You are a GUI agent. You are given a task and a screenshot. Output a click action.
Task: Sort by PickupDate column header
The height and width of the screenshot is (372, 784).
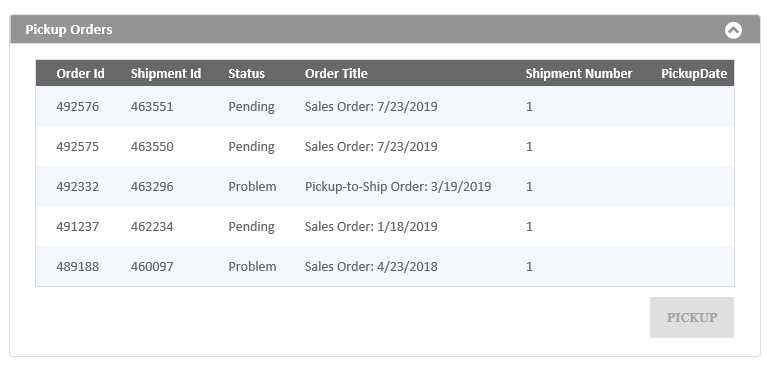pyautogui.click(x=694, y=74)
